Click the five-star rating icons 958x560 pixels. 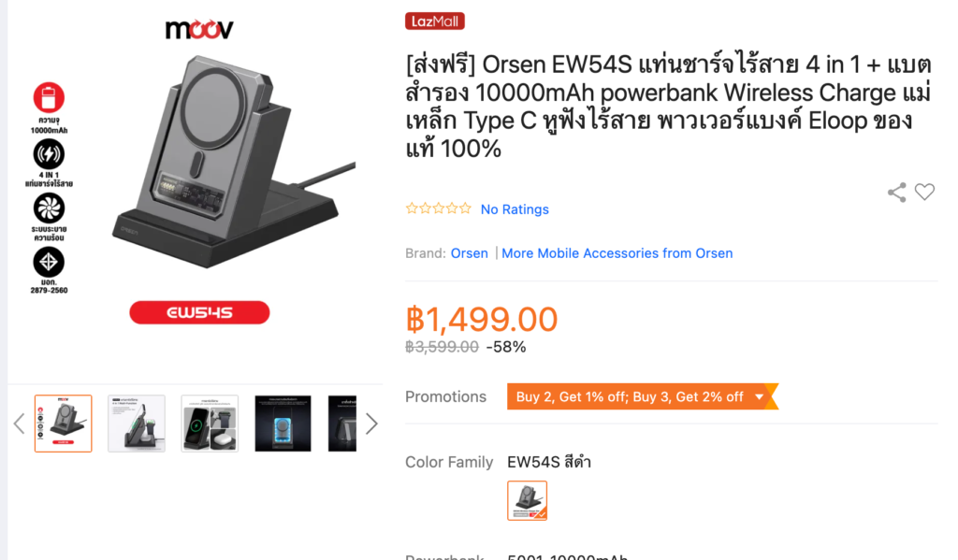(439, 208)
